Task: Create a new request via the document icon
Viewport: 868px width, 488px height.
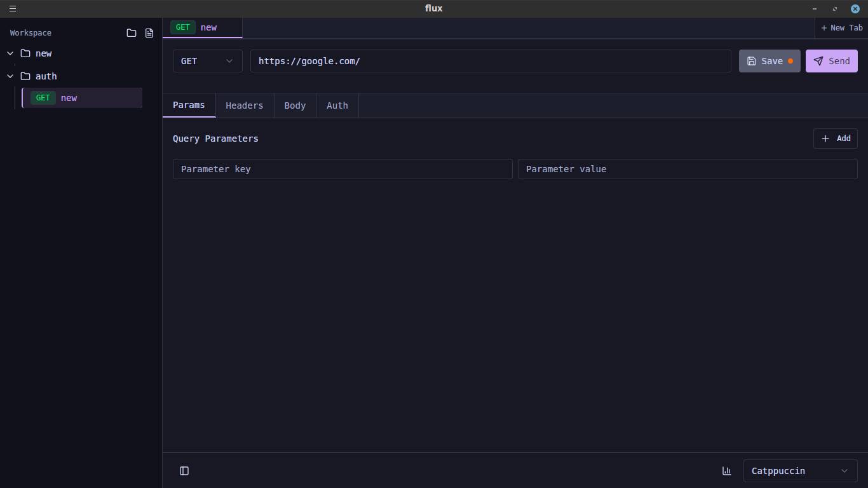Action: [x=149, y=32]
